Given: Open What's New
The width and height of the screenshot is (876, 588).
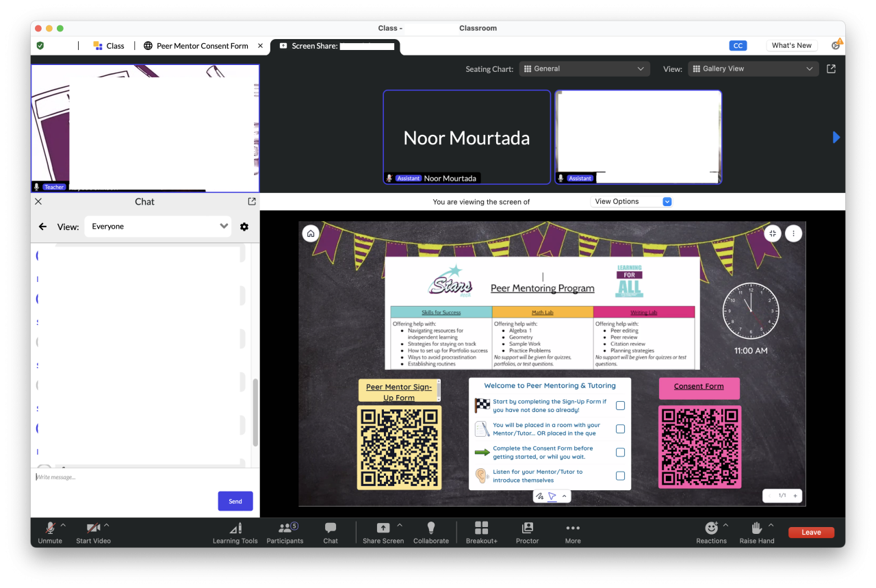Looking at the screenshot, I should click(792, 46).
